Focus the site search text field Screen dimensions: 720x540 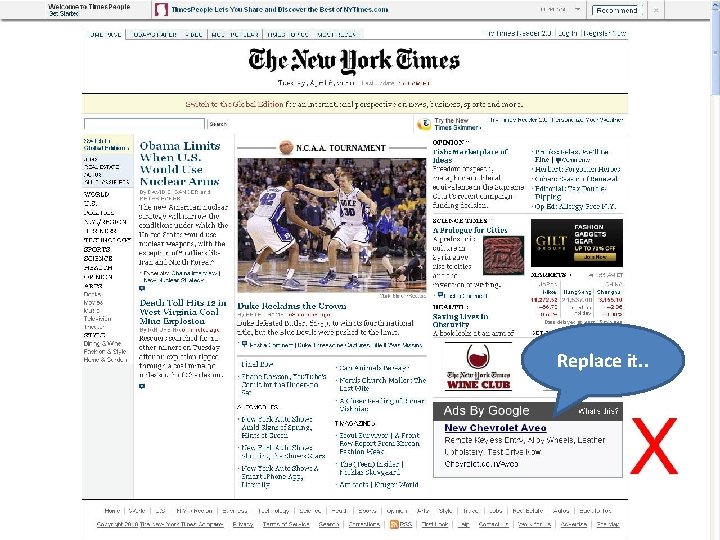[x=144, y=124]
